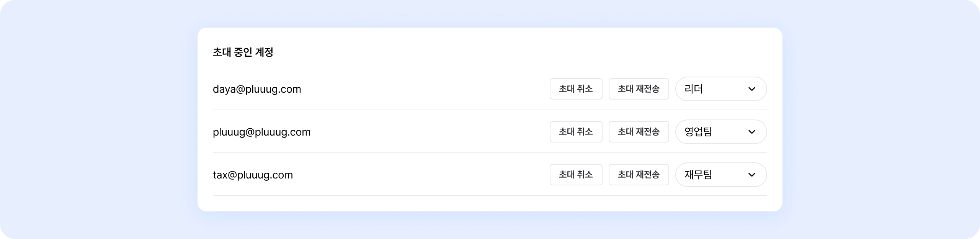Open the 재무팀 team dropdown
Screen dimensions: 980x239
(721, 175)
